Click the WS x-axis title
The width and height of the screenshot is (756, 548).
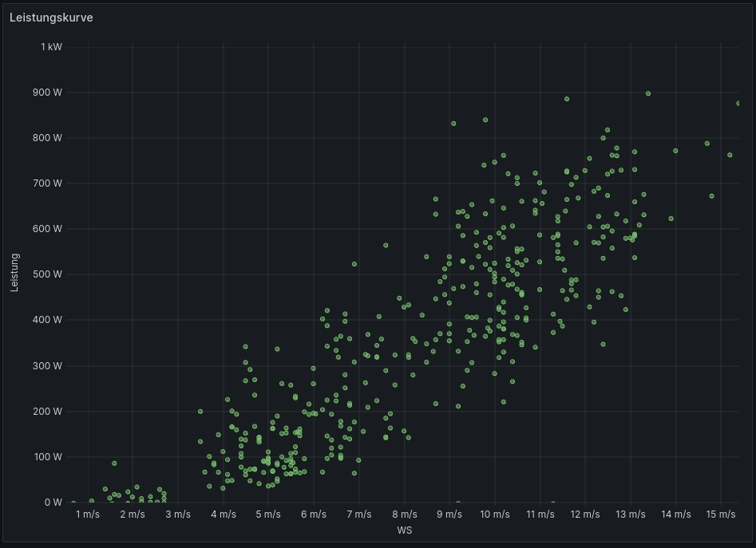point(404,530)
